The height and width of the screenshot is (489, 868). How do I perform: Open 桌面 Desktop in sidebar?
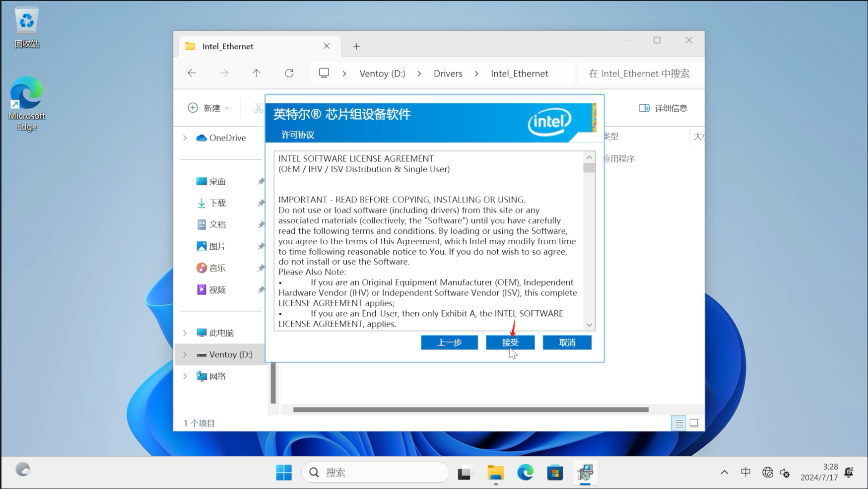(211, 181)
